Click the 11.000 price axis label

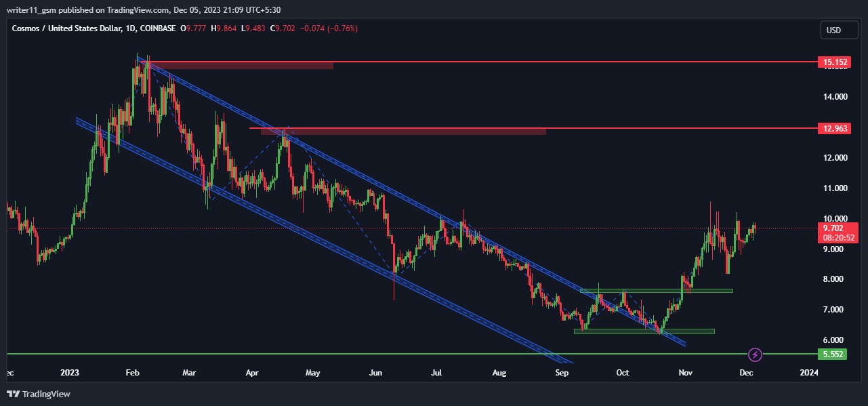836,188
